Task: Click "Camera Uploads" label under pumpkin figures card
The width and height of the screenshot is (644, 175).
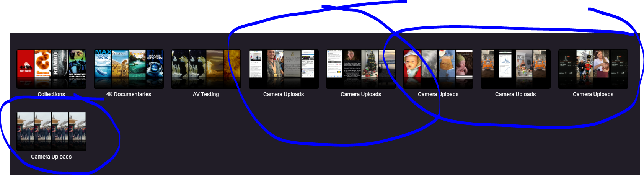Action: tap(515, 94)
